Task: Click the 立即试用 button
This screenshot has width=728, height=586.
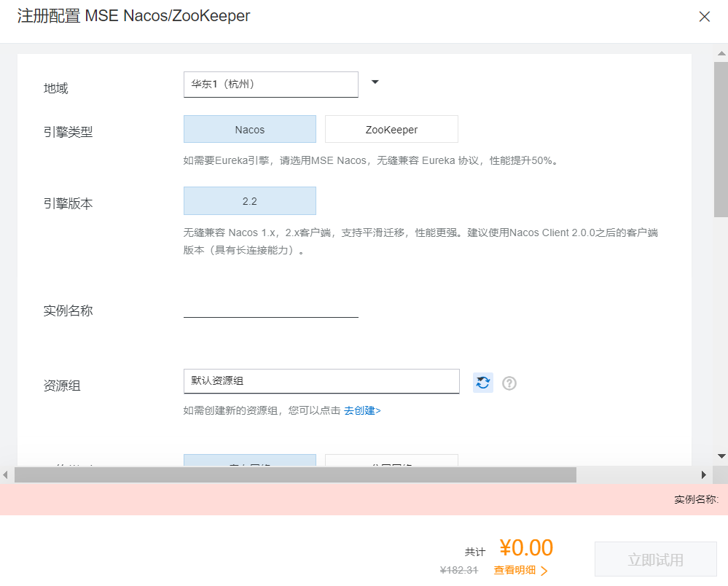Action: [x=656, y=559]
